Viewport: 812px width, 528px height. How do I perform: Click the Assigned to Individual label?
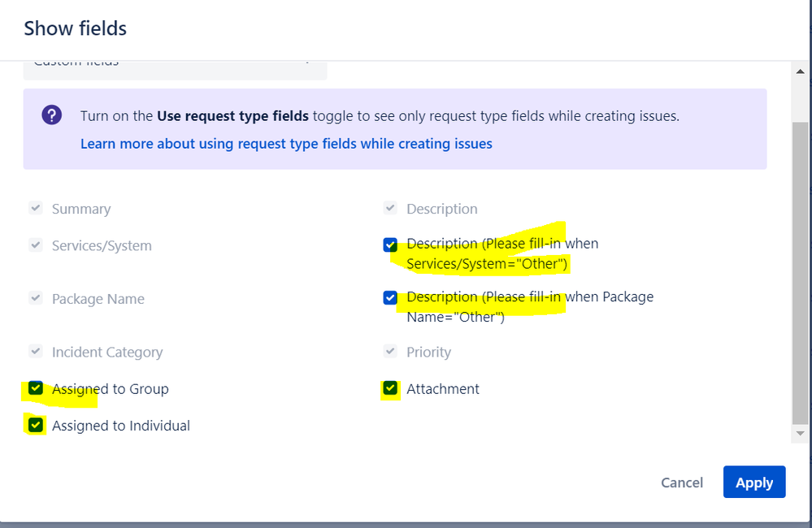pyautogui.click(x=121, y=426)
